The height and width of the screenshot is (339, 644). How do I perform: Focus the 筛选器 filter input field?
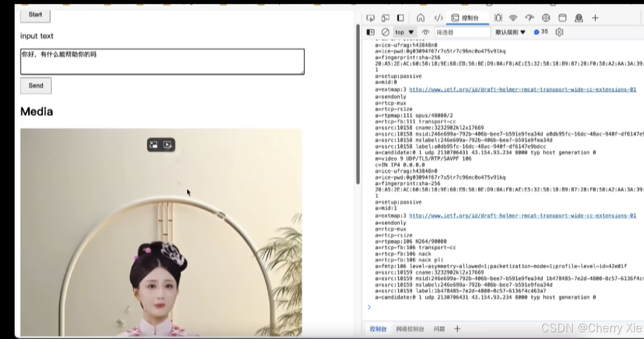point(462,32)
